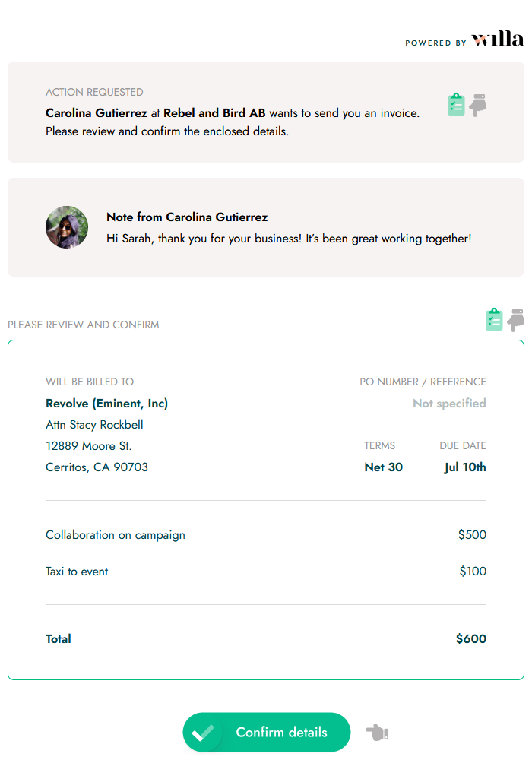Click the Willa logo at top right
The width and height of the screenshot is (532, 760).
click(497, 40)
